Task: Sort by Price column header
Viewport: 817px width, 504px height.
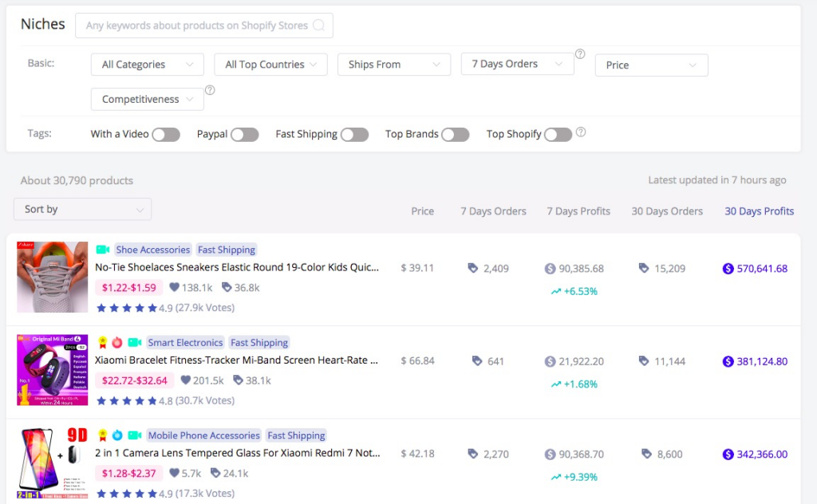Action: 422,211
